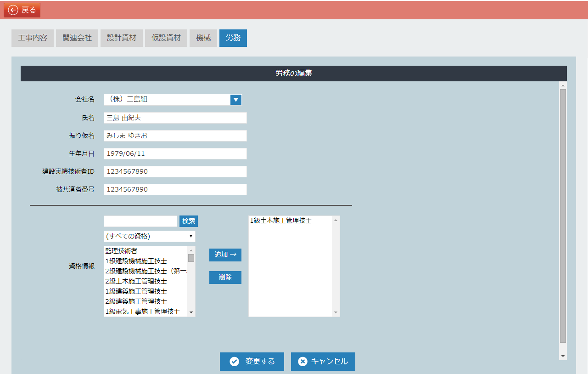Image resolution: width=588 pixels, height=374 pixels.
Task: Open the (すべての資格) dropdown
Action: pyautogui.click(x=150, y=236)
